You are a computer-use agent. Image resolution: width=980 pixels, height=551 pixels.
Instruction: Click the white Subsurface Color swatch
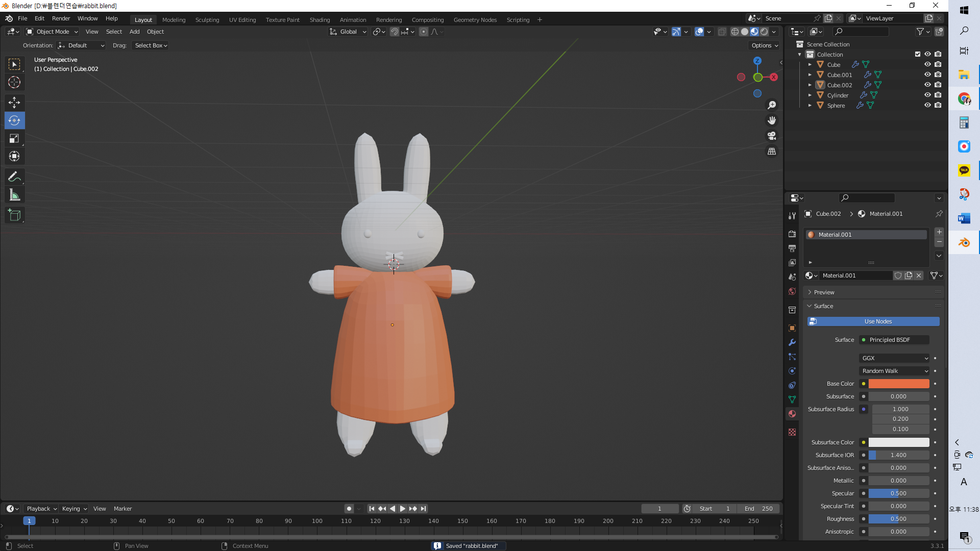pos(899,442)
